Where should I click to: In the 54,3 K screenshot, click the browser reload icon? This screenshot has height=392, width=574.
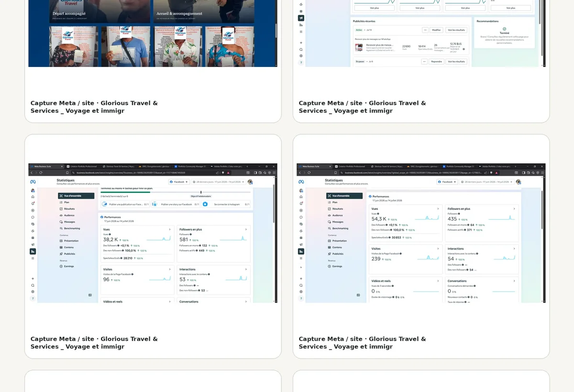click(309, 173)
